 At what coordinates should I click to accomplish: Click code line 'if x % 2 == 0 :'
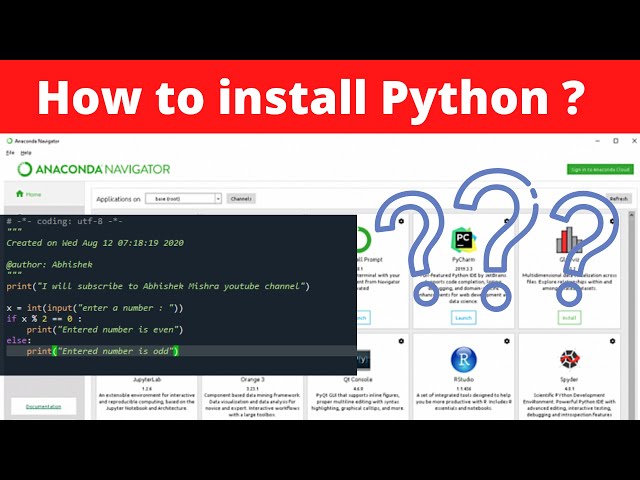(x=44, y=319)
